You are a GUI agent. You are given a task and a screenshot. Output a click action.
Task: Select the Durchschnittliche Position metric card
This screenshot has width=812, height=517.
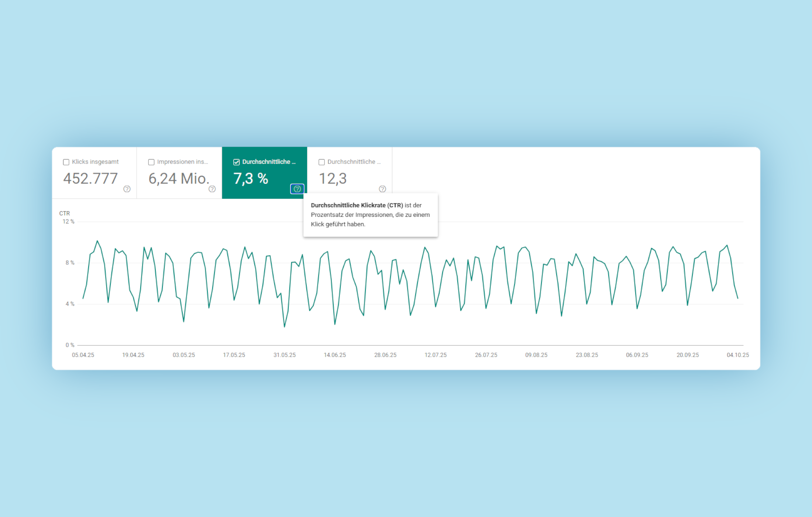tap(349, 174)
